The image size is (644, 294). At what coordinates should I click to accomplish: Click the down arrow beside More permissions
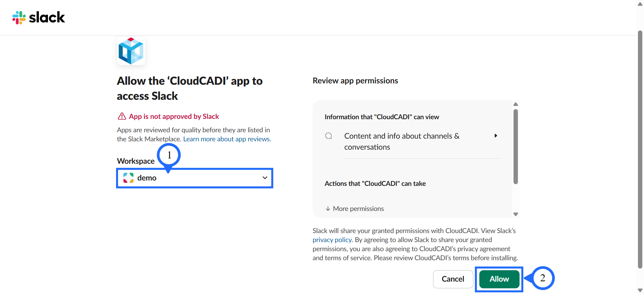pos(328,209)
